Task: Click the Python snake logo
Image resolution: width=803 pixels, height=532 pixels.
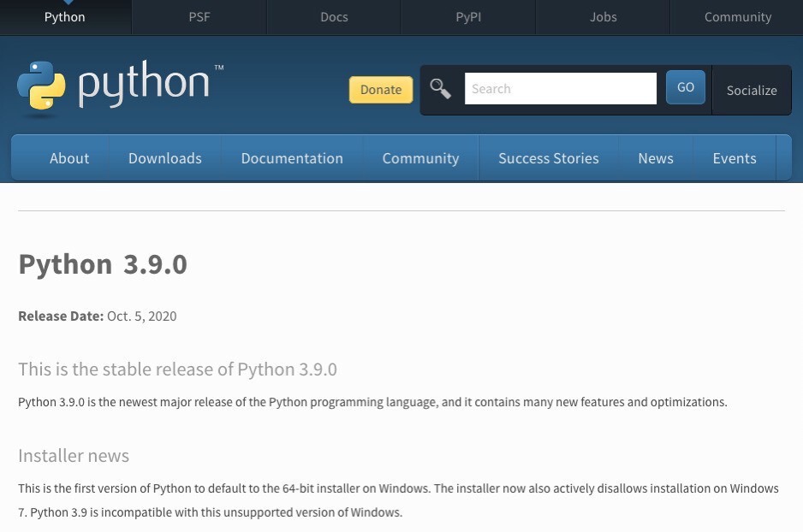Action: [41, 86]
